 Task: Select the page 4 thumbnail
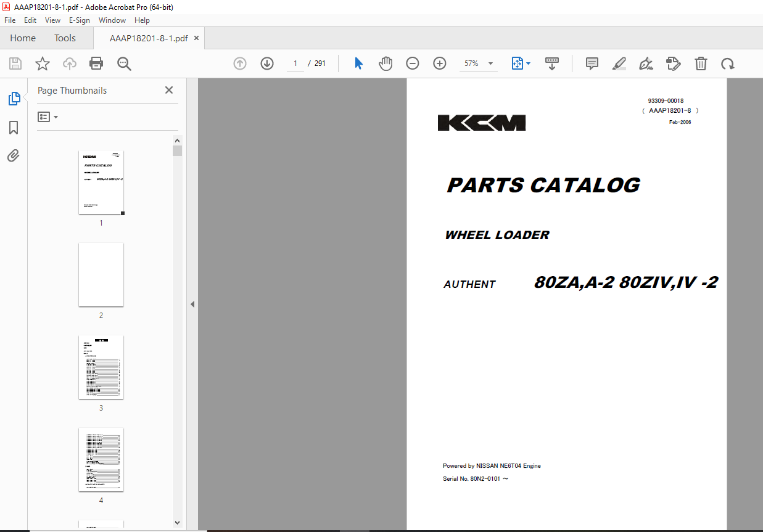[101, 460]
